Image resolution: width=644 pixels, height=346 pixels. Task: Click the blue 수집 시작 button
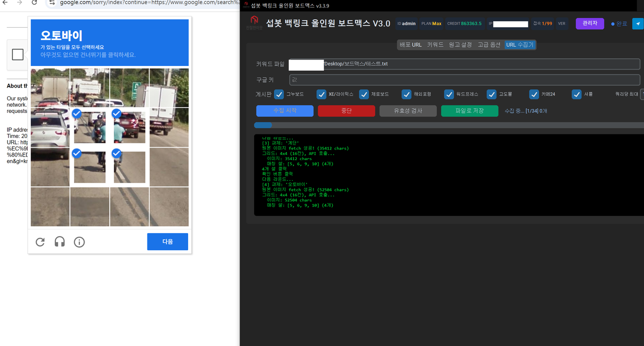285,111
